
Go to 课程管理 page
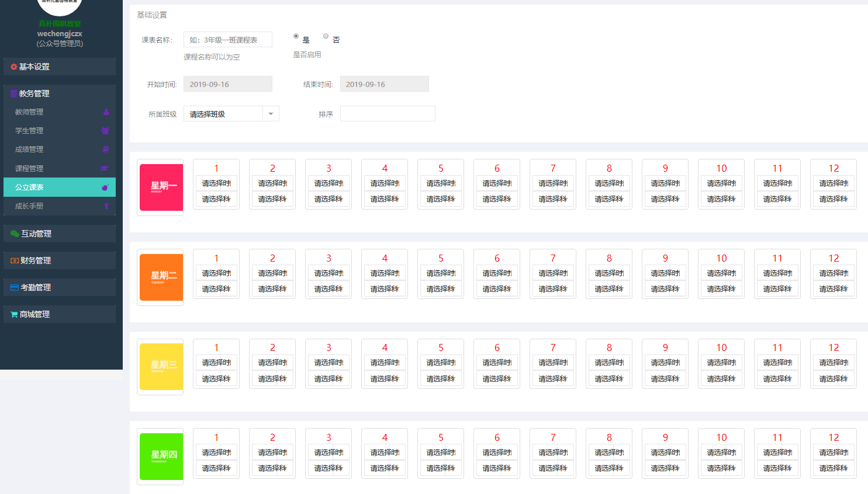[60, 168]
